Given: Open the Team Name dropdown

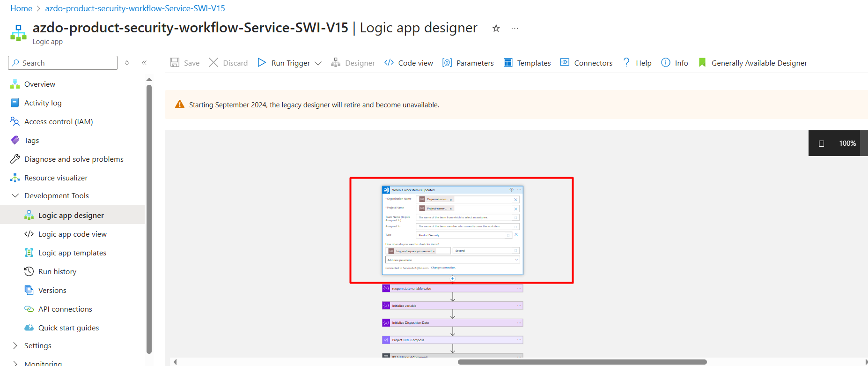Looking at the screenshot, I should click(x=516, y=217).
